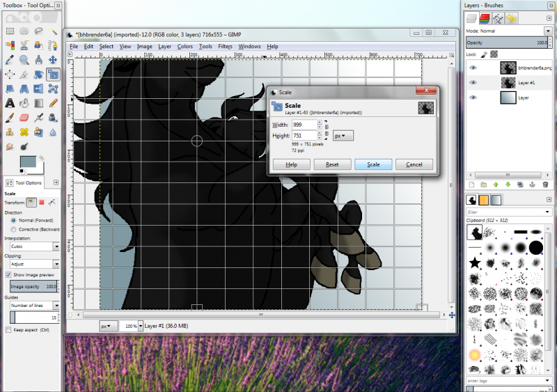Select the Clone stamp tool
Viewport: 557px width, 392px height.
pos(10,132)
